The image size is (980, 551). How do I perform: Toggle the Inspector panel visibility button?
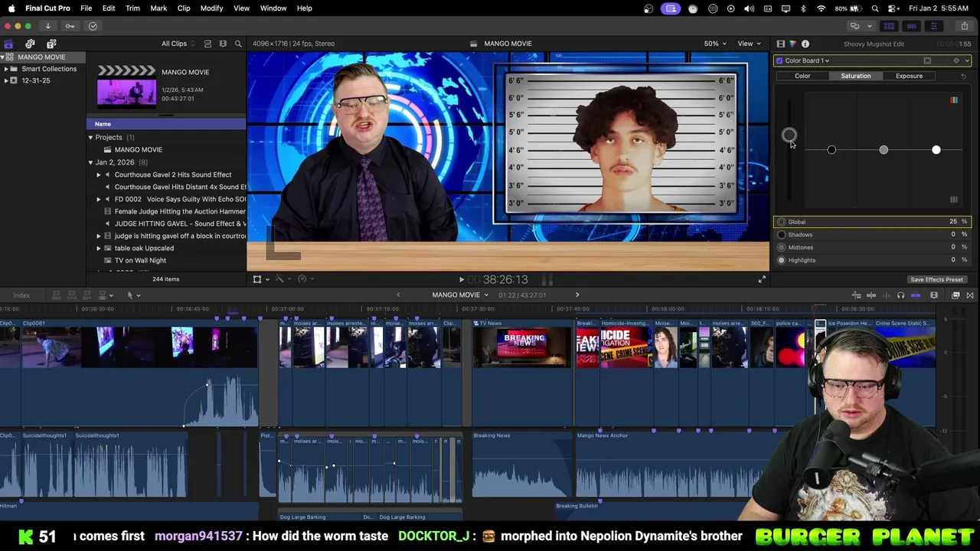coord(933,26)
